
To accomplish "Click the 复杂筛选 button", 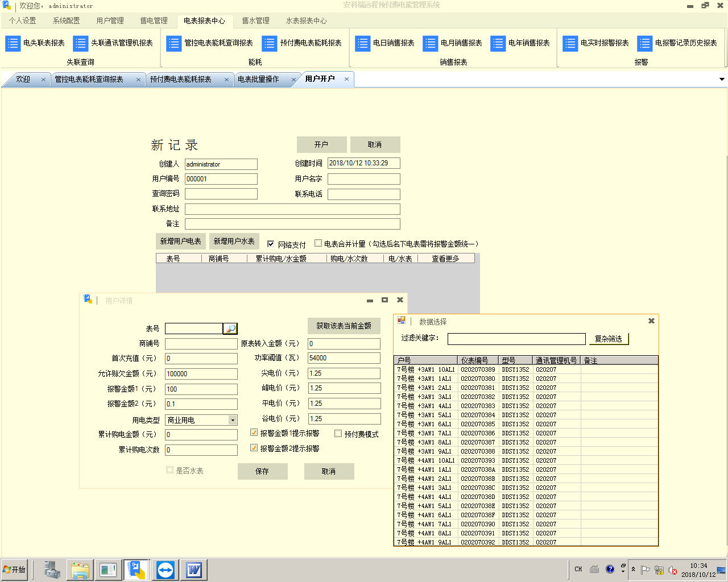I will pyautogui.click(x=609, y=339).
